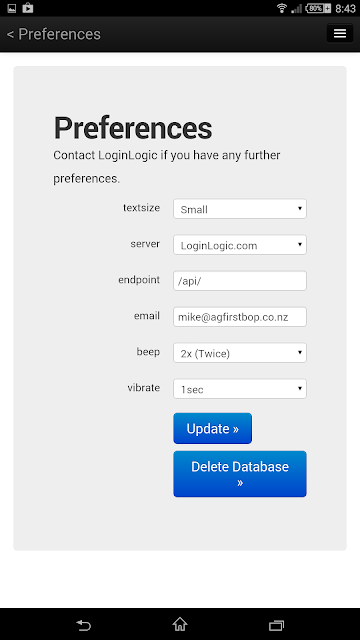Viewport: 360px width, 640px height.
Task: Tap the clock showing 8:43
Action: pos(345,9)
